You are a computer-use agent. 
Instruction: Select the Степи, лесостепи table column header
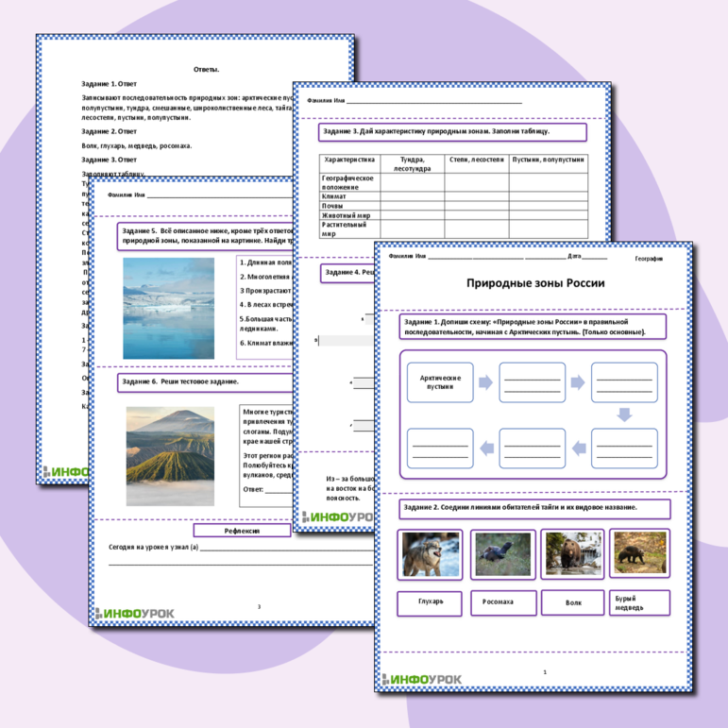coord(476,160)
